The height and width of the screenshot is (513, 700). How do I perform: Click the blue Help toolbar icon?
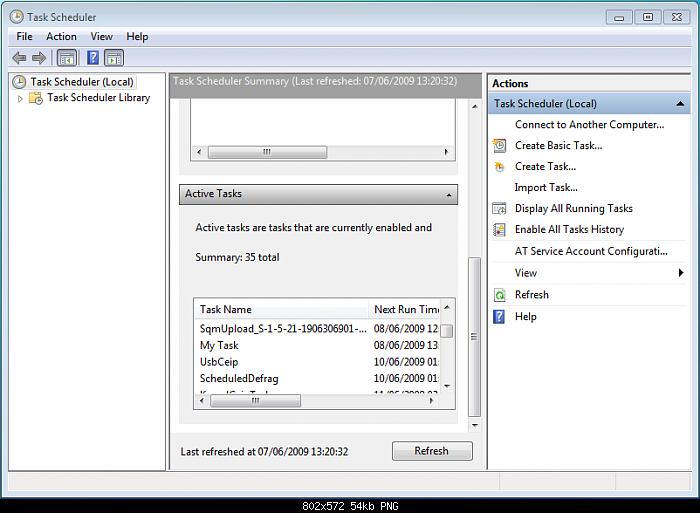[93, 58]
